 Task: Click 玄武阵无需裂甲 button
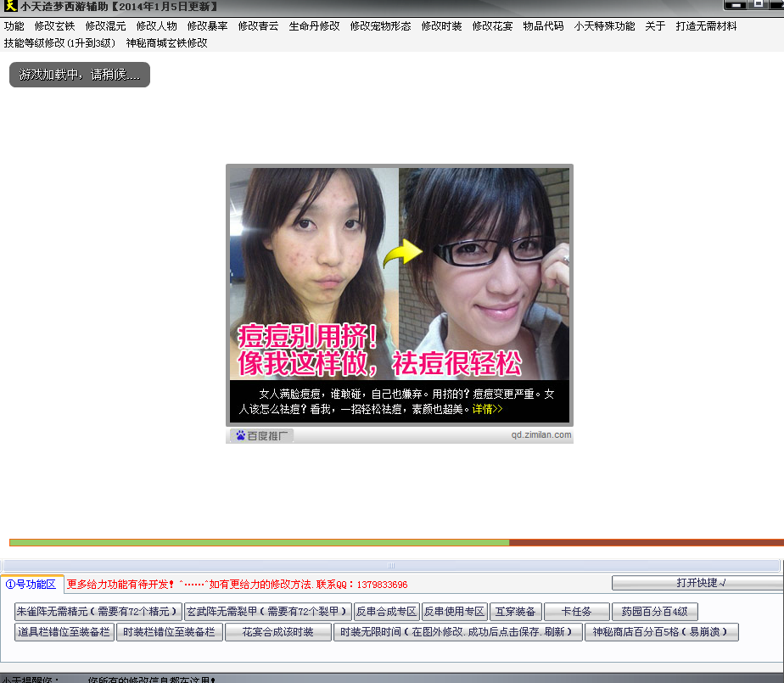click(267, 612)
